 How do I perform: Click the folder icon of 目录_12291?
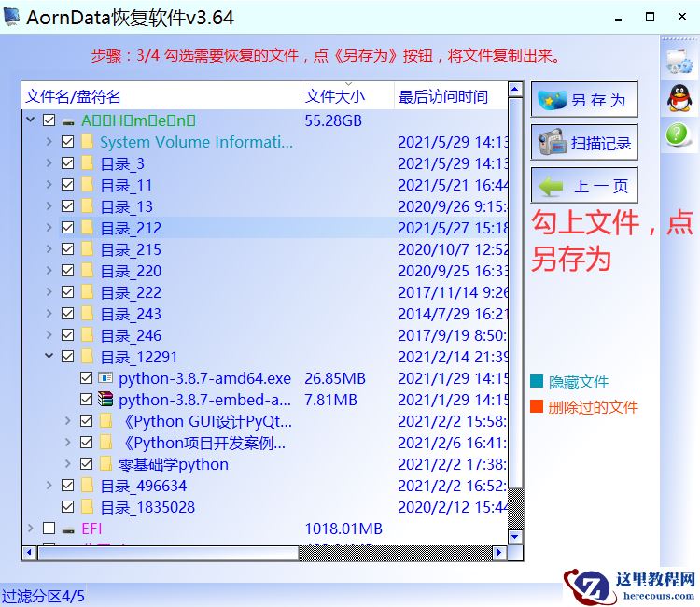tap(87, 357)
